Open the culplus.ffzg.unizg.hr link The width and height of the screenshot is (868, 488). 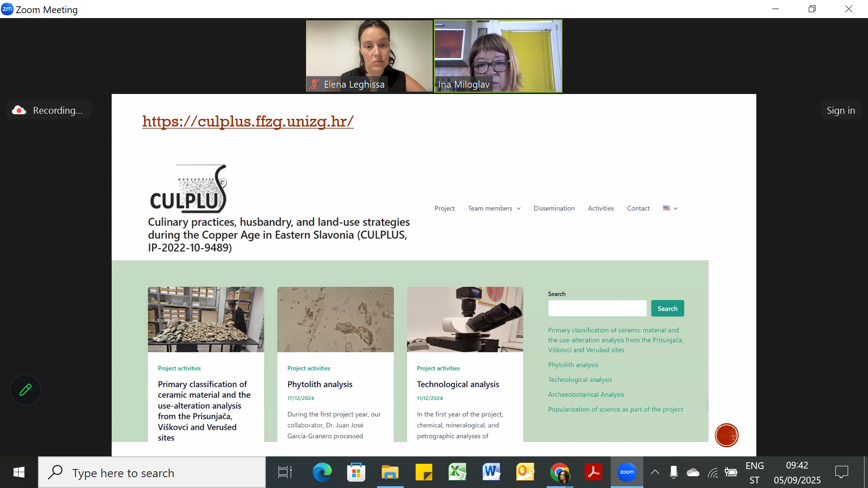[248, 121]
